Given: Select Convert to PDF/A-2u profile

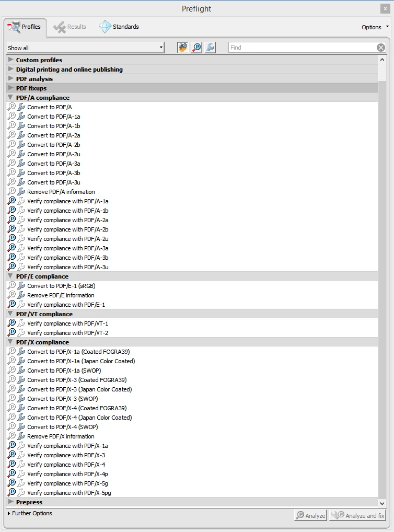Looking at the screenshot, I should point(54,154).
